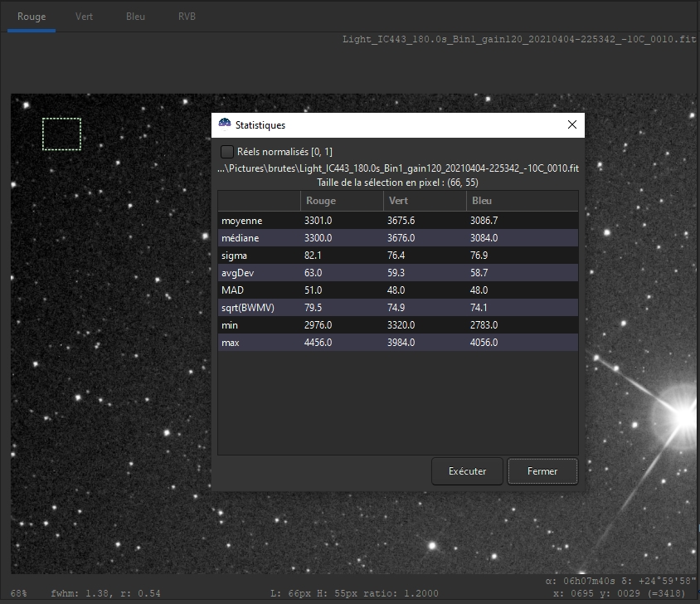
Task: Click médiane Bleu value 3084.0
Action: coord(484,238)
